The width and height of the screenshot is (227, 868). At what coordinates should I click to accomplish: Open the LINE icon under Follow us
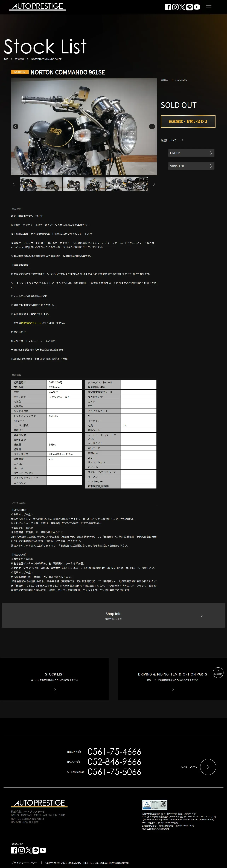coord(36,850)
